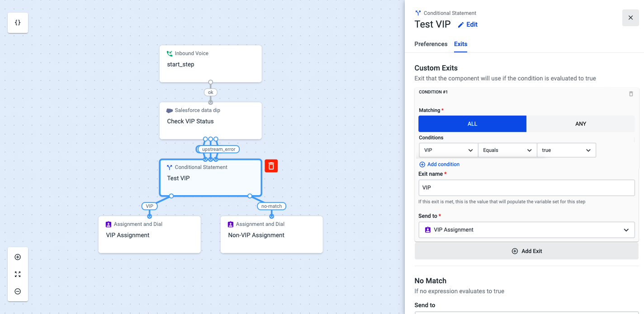Click the Inbound Voice phone icon on start_step
Image resolution: width=644 pixels, height=314 pixels.
(x=170, y=53)
